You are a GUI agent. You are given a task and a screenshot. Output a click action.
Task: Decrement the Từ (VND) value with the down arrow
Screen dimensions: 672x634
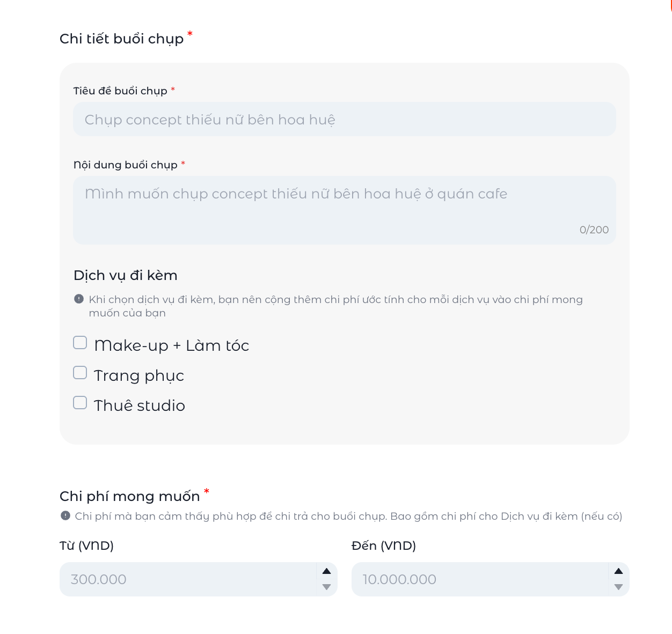tap(326, 588)
